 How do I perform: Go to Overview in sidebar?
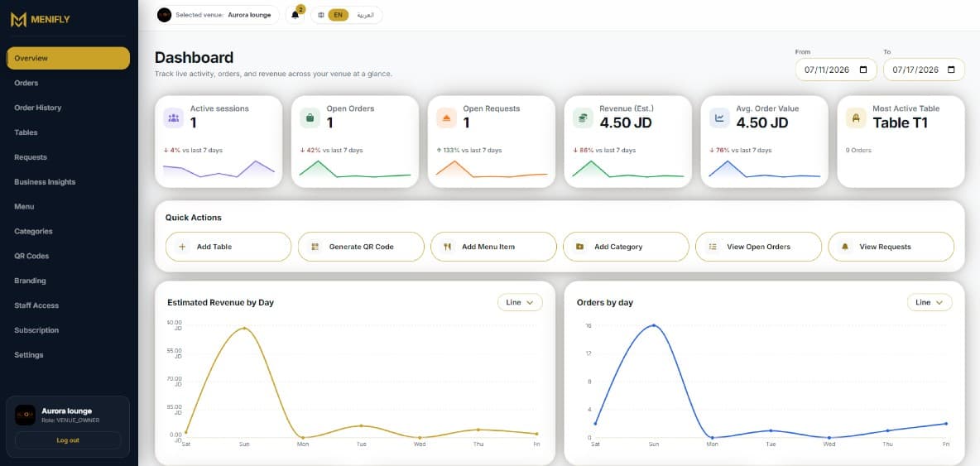coord(68,58)
